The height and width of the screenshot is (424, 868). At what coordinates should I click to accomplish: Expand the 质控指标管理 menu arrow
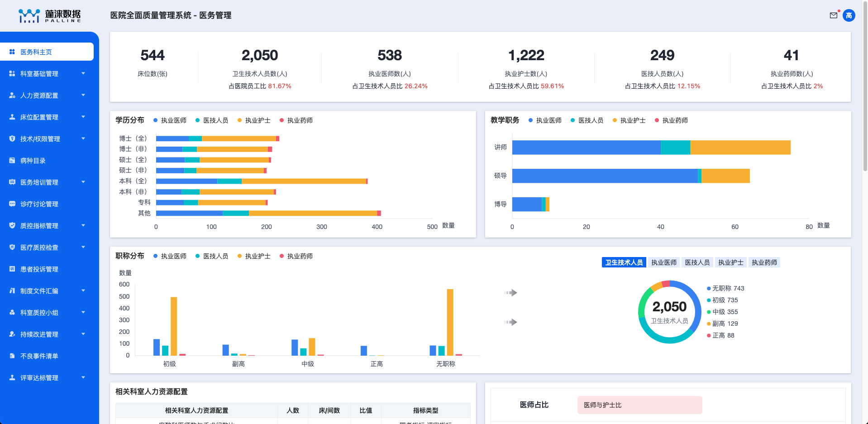83,225
